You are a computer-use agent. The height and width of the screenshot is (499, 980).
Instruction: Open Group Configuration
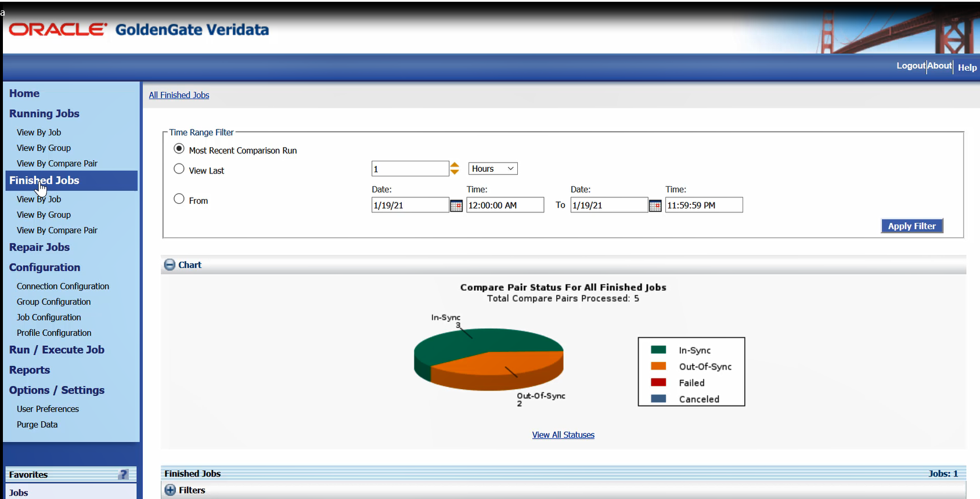tap(53, 302)
